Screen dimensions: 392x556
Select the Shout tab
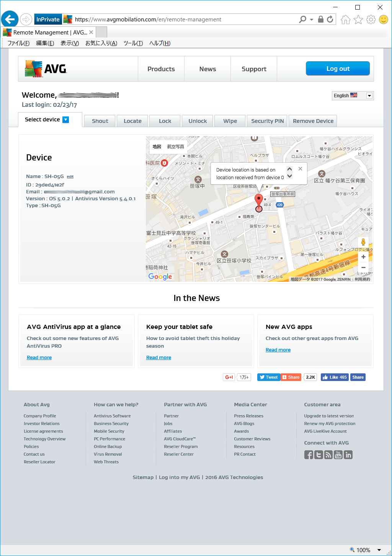click(100, 121)
